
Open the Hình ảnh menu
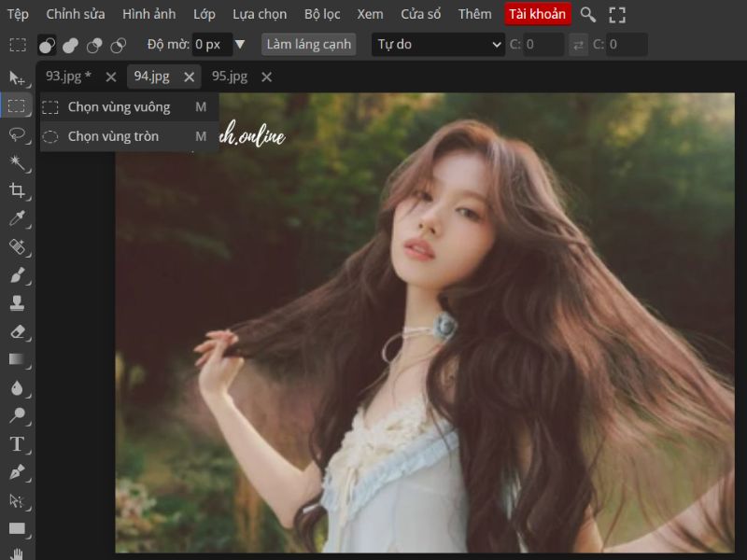tap(149, 14)
